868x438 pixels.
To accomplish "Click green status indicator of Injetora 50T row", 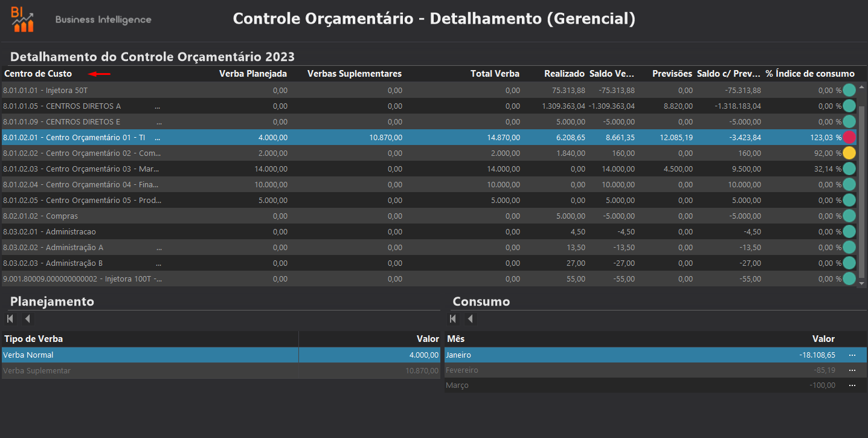I will [x=849, y=90].
